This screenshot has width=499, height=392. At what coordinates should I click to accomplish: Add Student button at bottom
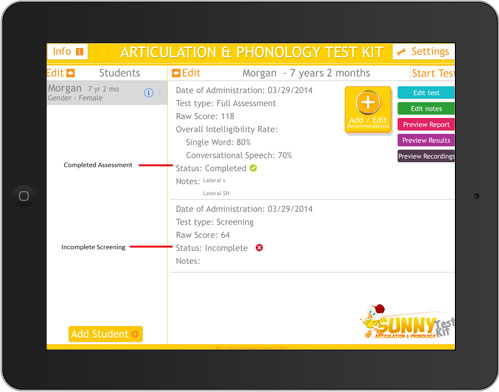(x=106, y=334)
